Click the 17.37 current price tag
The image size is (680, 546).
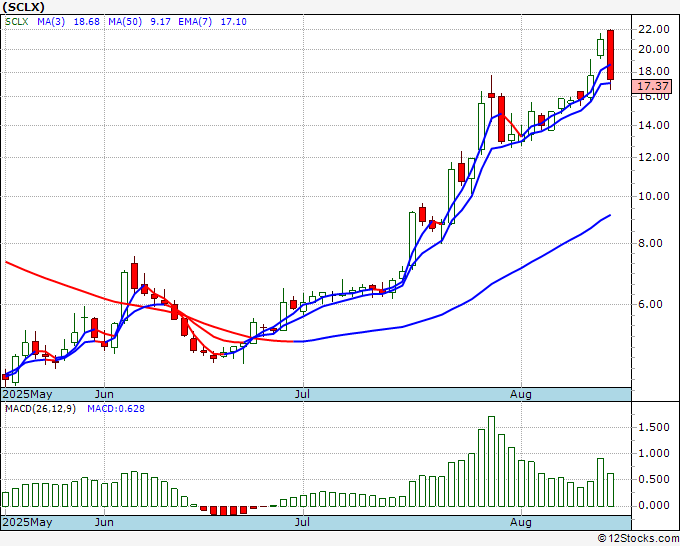click(652, 86)
